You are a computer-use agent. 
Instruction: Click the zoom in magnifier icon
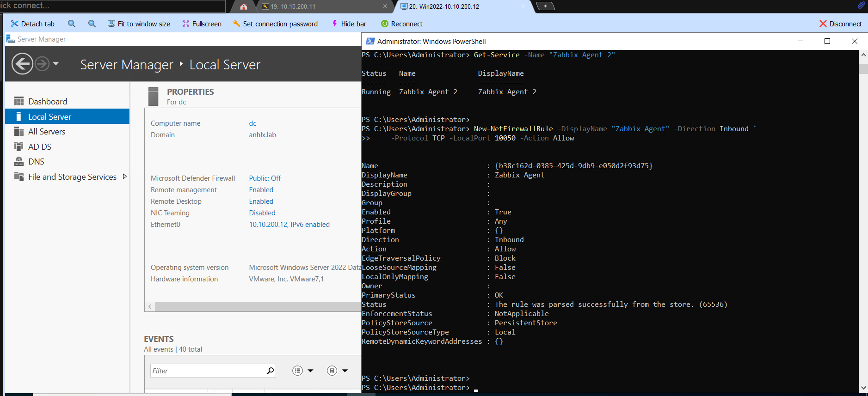click(72, 24)
